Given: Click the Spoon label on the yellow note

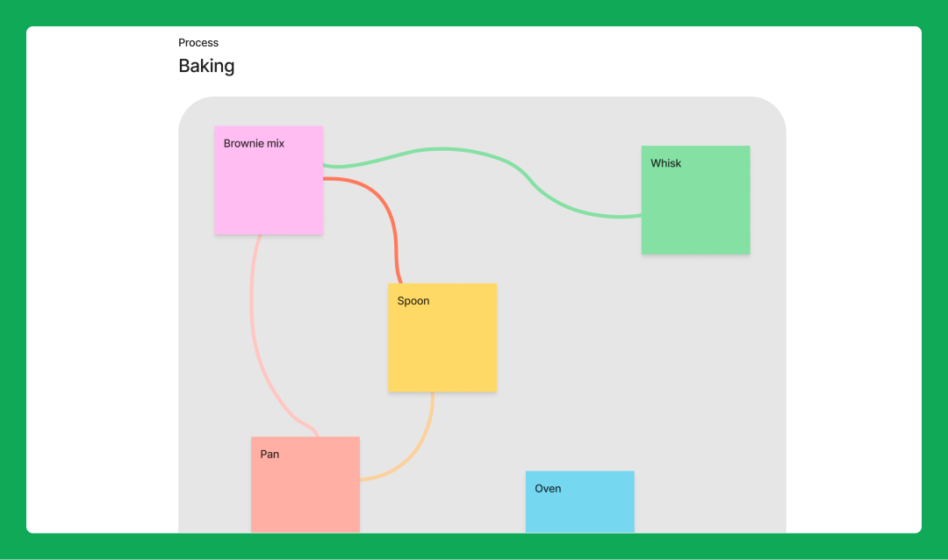Looking at the screenshot, I should [413, 301].
